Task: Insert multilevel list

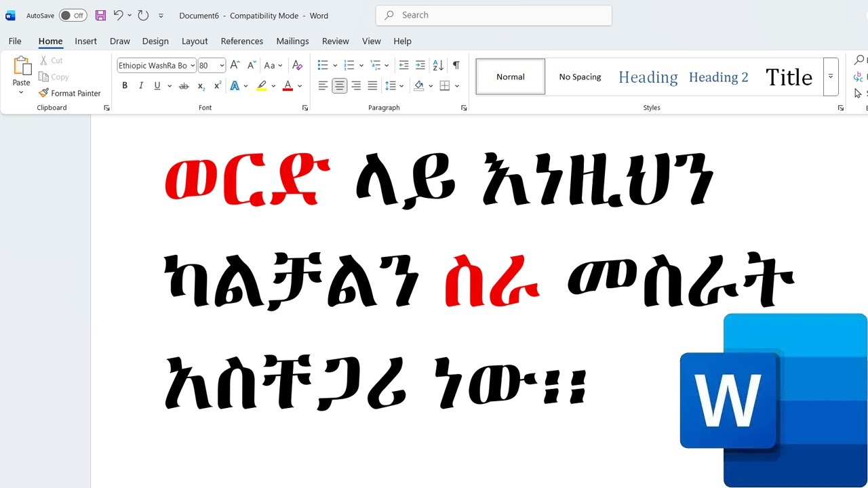Action: (376, 65)
